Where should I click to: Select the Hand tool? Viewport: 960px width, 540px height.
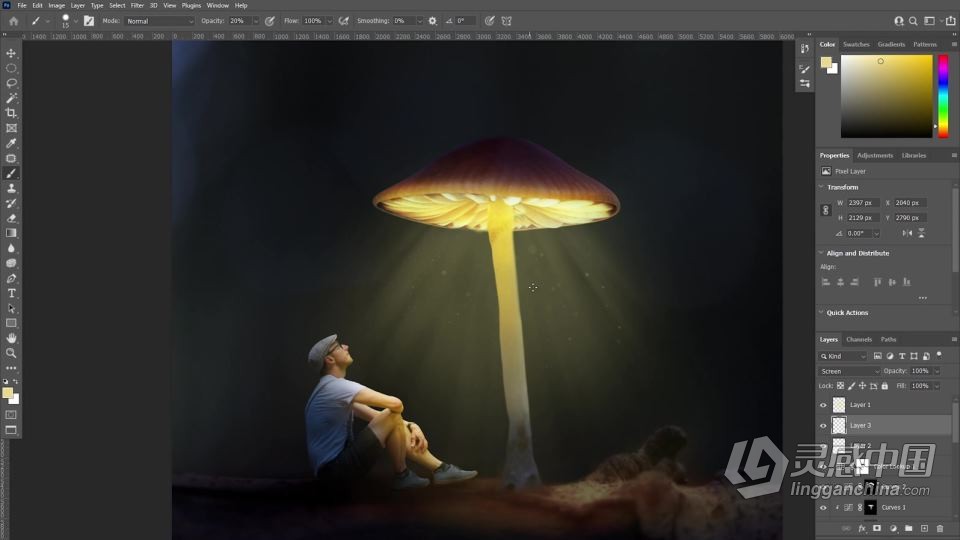coord(11,338)
